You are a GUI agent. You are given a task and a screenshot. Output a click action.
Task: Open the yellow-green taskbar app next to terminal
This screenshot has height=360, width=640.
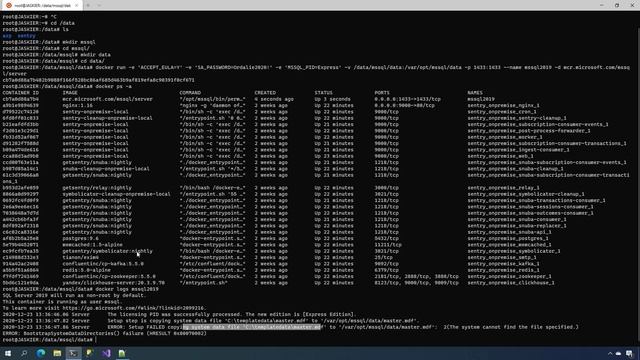89,353
